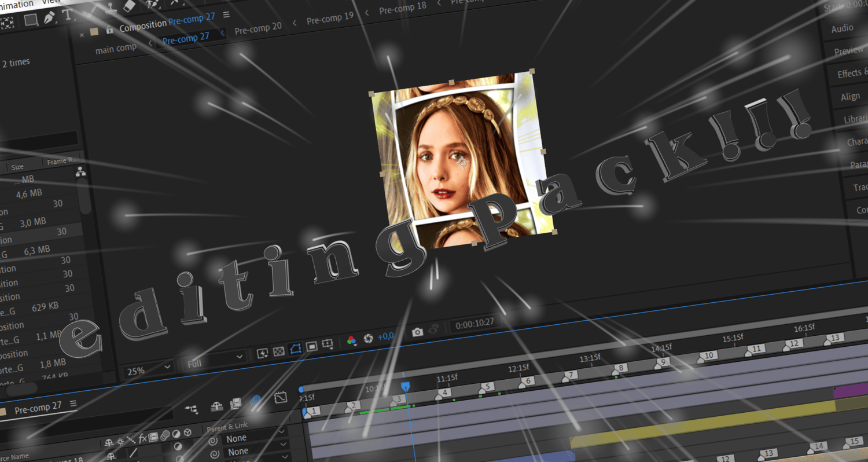Open grid and guide options
Screen dimensions: 868x462
click(328, 344)
